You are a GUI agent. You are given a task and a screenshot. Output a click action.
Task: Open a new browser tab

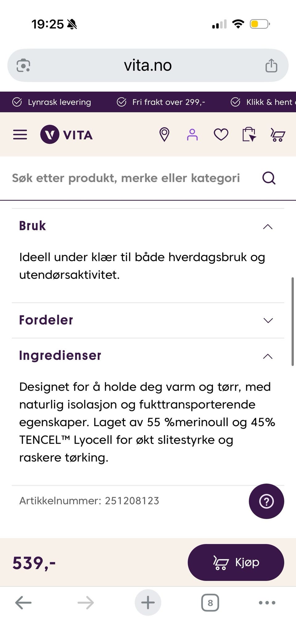148,603
